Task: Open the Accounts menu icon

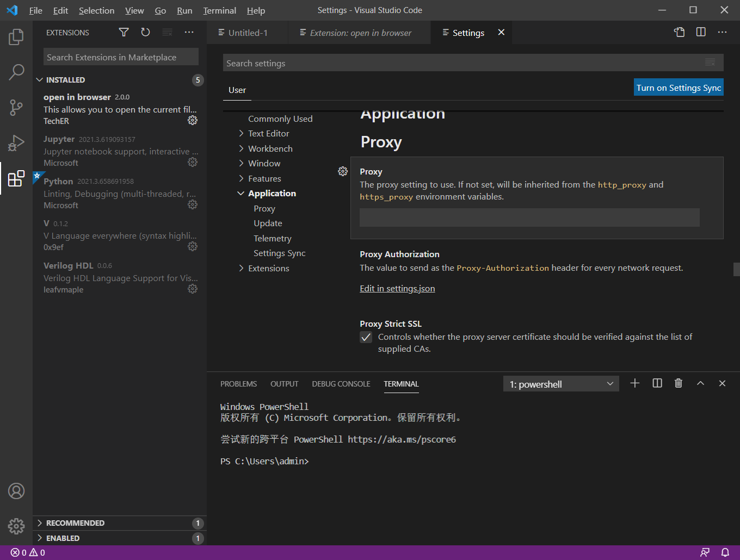Action: pos(16,491)
